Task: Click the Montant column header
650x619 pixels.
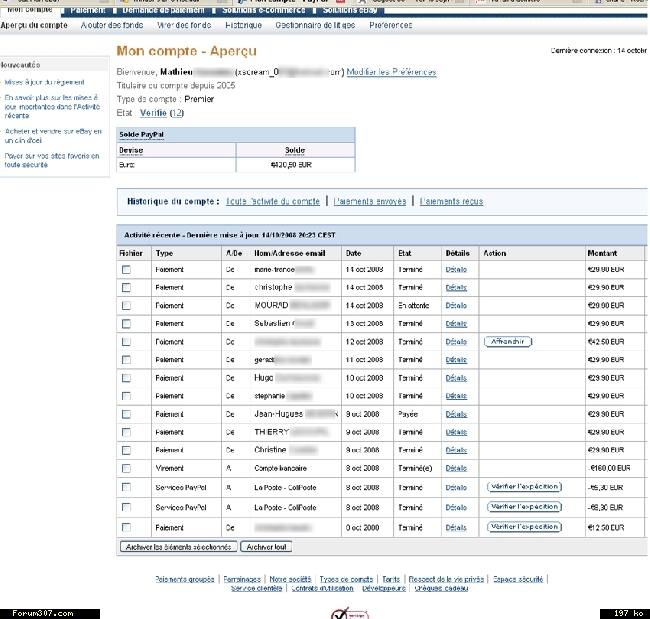Action: [x=602, y=253]
